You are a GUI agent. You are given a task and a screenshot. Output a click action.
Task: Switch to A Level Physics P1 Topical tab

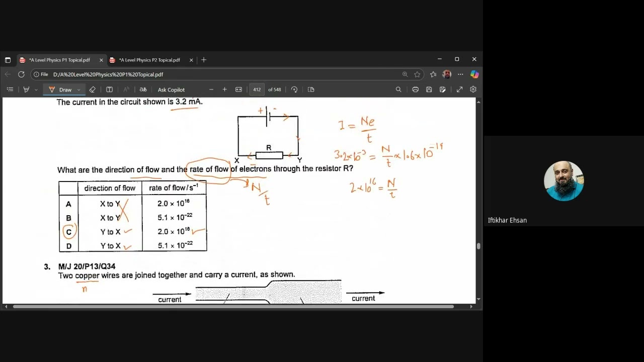pos(59,60)
